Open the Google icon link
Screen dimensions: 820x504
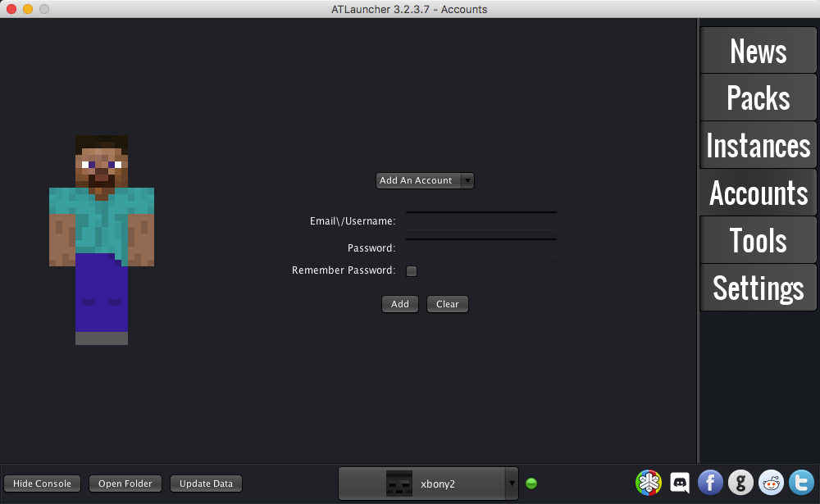740,483
